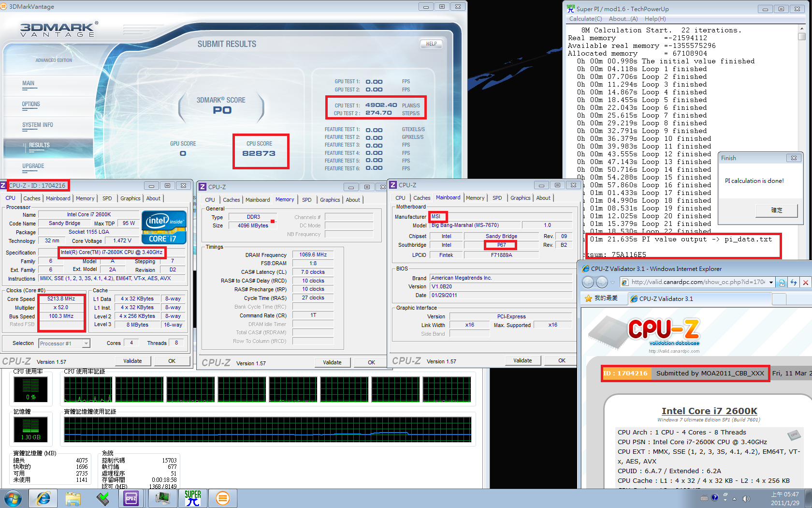
Task: Click Show Desktop button at taskbar end
Action: tap(808, 498)
